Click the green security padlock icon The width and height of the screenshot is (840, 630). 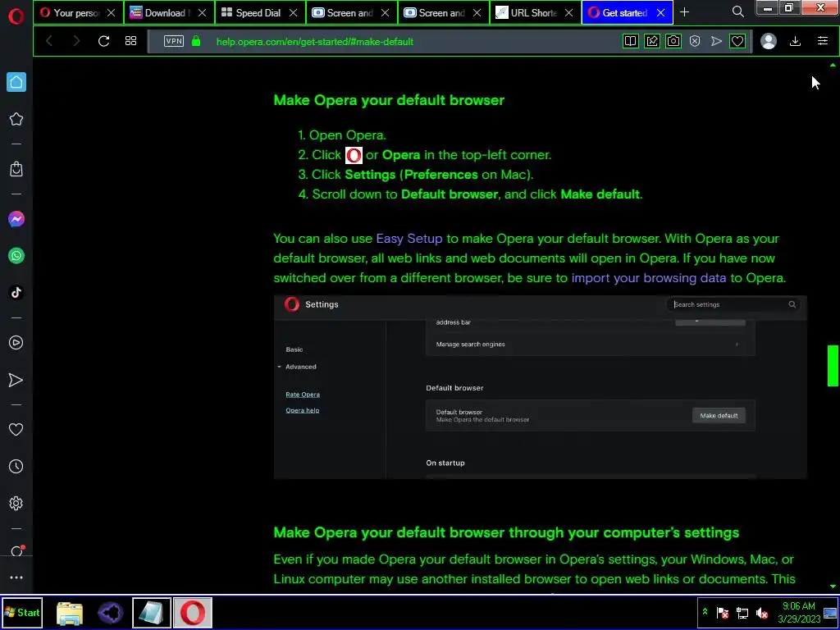196,41
